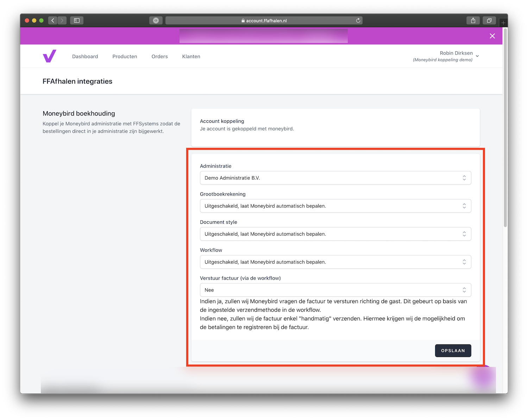Click the '(Moneybird koppeling demo)' subtitle
Image resolution: width=528 pixels, height=420 pixels.
coord(442,60)
